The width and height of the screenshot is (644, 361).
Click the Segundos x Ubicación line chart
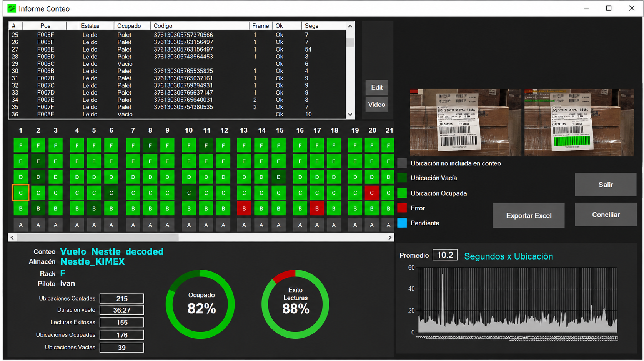pos(517,301)
